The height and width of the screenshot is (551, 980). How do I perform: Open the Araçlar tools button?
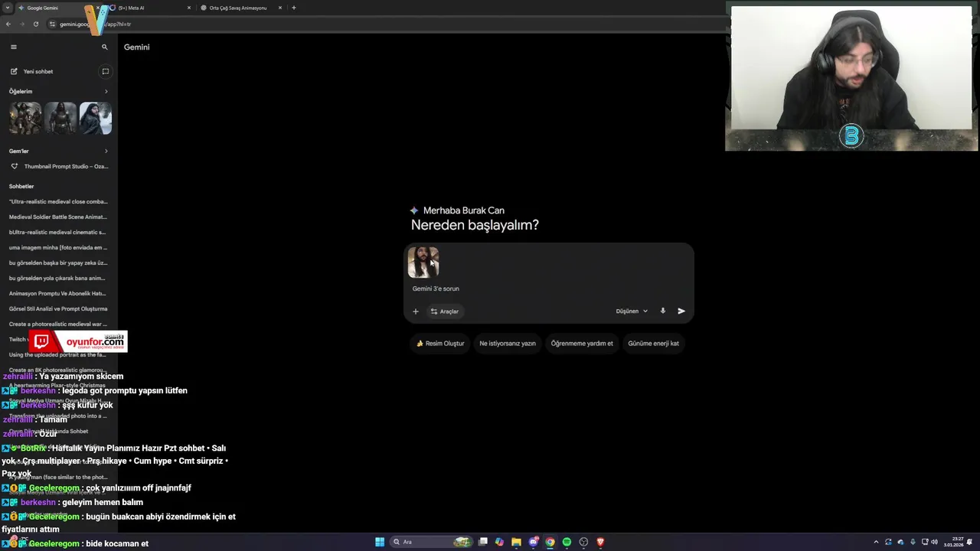(x=444, y=311)
